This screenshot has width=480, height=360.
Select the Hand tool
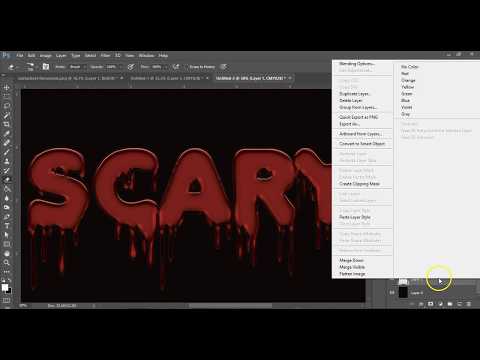pos(6,253)
